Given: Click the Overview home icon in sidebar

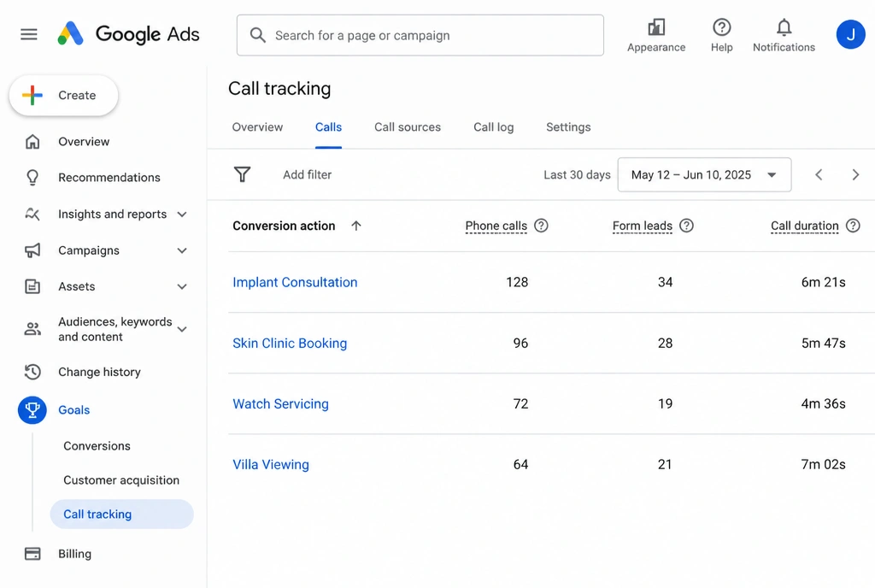Looking at the screenshot, I should pyautogui.click(x=32, y=142).
